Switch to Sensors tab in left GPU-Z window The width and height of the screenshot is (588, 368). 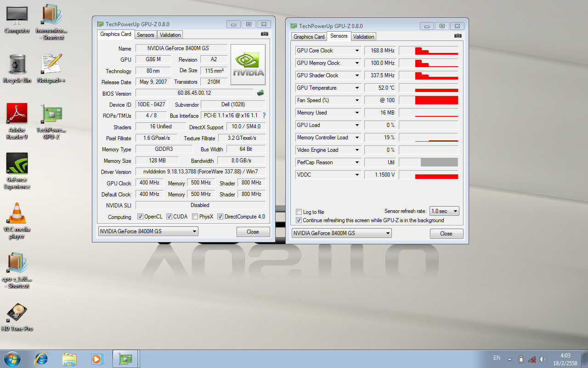(146, 34)
